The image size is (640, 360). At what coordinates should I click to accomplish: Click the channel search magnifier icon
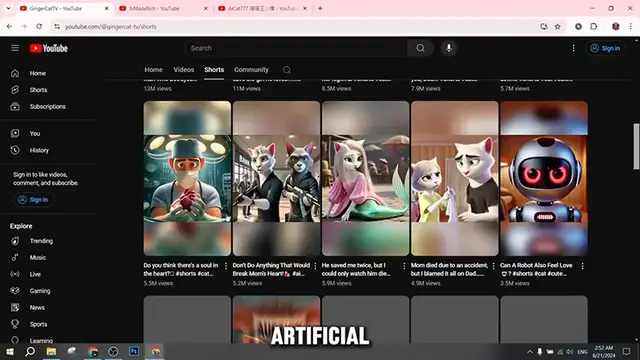(287, 70)
